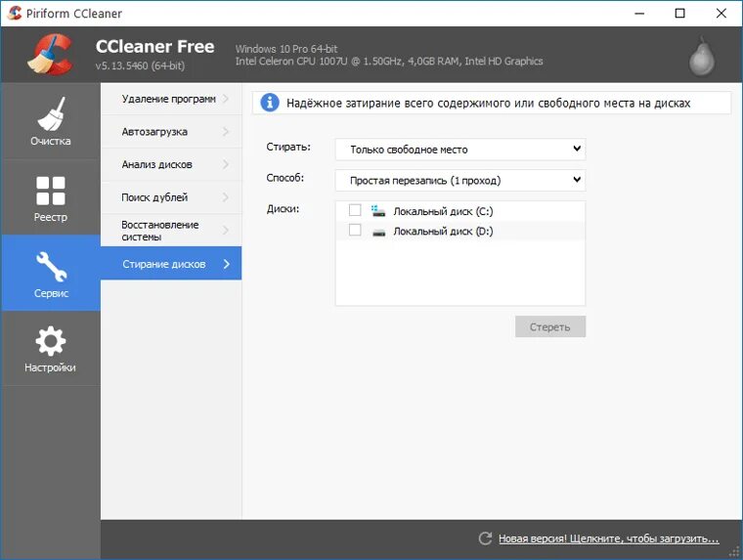Expand the Поиск дублей chevron
Screen dimensions: 743x560
(226, 197)
